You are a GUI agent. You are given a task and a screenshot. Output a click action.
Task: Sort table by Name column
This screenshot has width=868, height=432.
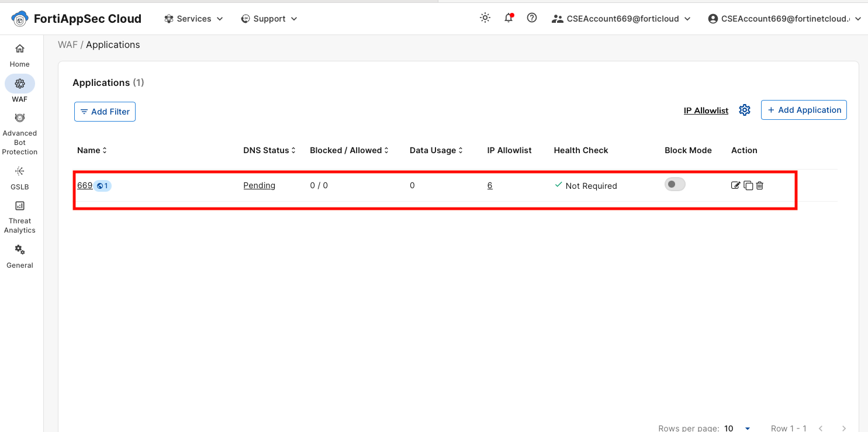click(92, 150)
